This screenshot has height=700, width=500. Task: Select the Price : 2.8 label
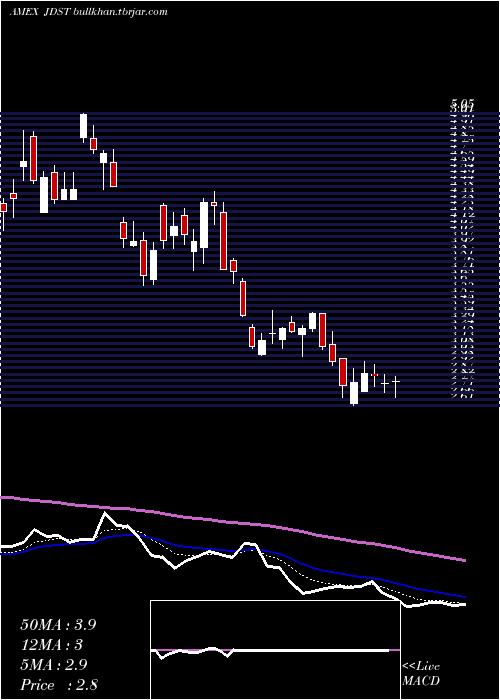[x=59, y=684]
